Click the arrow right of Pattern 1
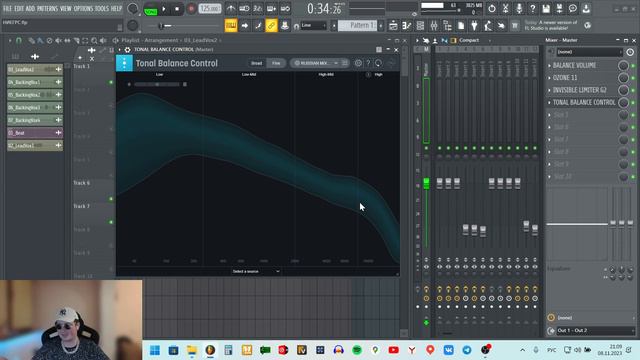This screenshot has width=640, height=360. pyautogui.click(x=381, y=25)
